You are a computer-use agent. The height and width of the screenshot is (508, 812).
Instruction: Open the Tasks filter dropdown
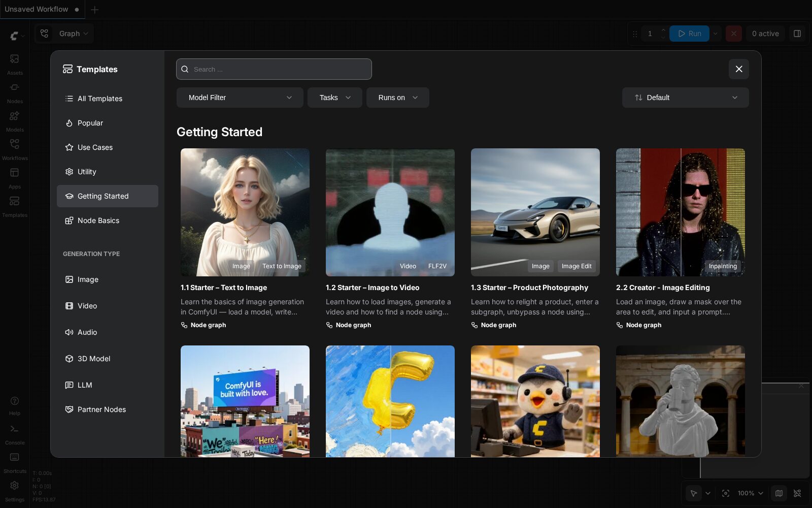(335, 98)
